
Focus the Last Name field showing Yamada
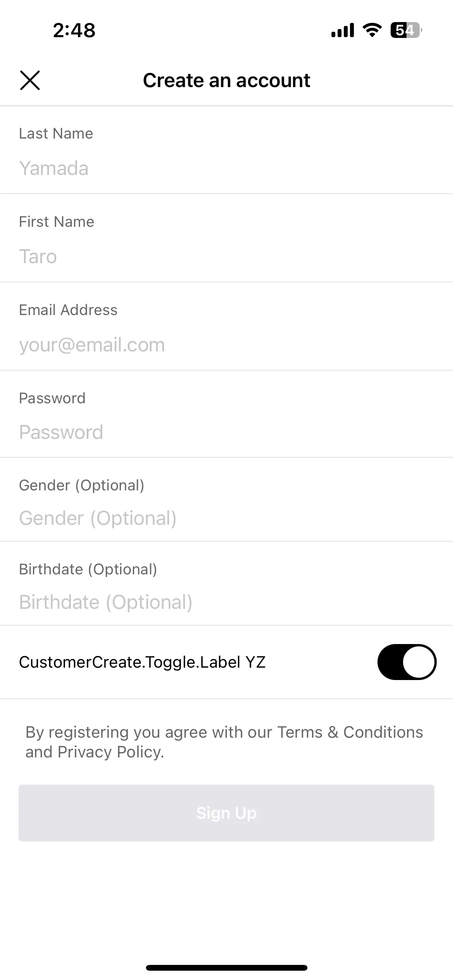coord(226,168)
